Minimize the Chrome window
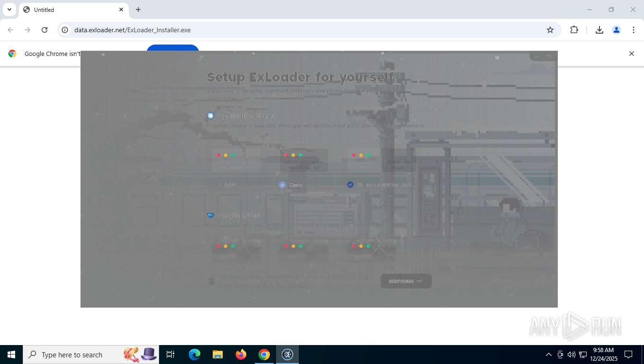 (x=590, y=9)
